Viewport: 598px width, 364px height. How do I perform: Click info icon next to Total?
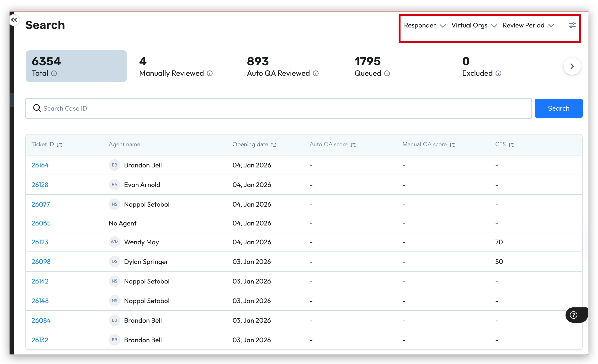[54, 73]
